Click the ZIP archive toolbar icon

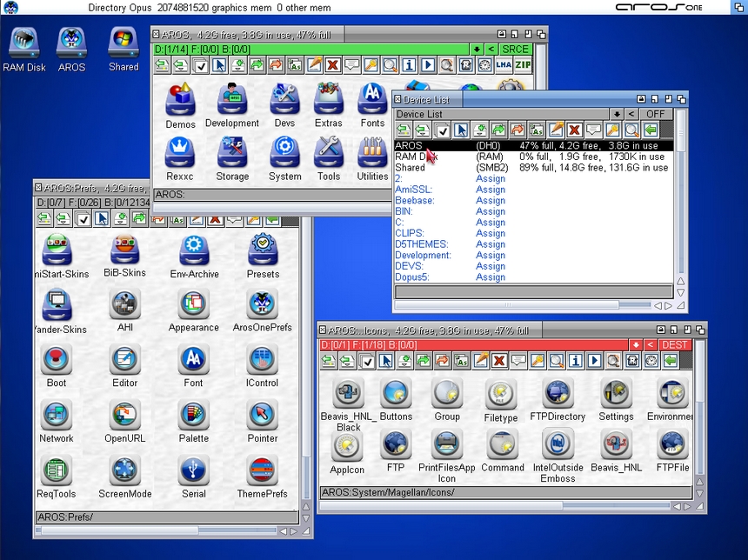pos(523,65)
